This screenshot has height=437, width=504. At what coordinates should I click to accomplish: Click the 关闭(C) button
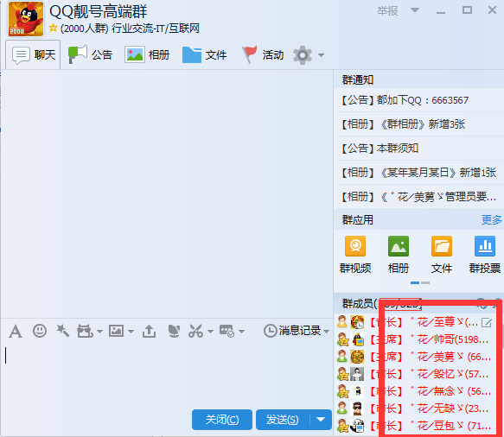(x=222, y=420)
